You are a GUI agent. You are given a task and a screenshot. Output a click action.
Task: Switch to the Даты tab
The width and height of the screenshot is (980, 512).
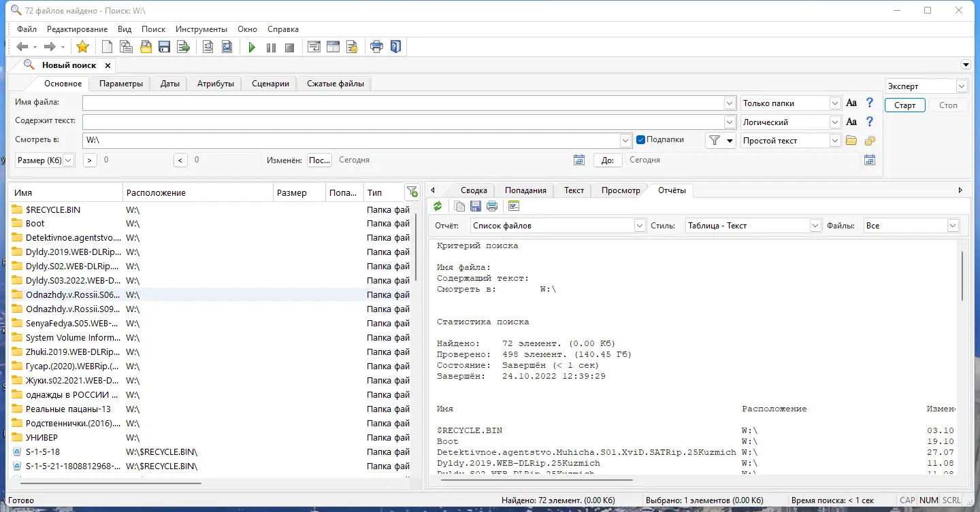pyautogui.click(x=170, y=84)
